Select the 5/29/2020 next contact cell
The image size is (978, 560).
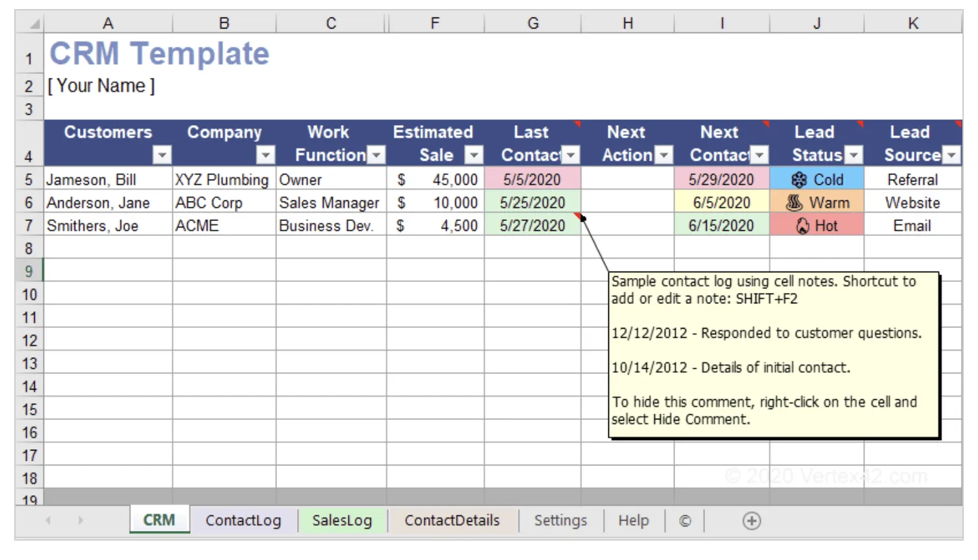click(722, 180)
